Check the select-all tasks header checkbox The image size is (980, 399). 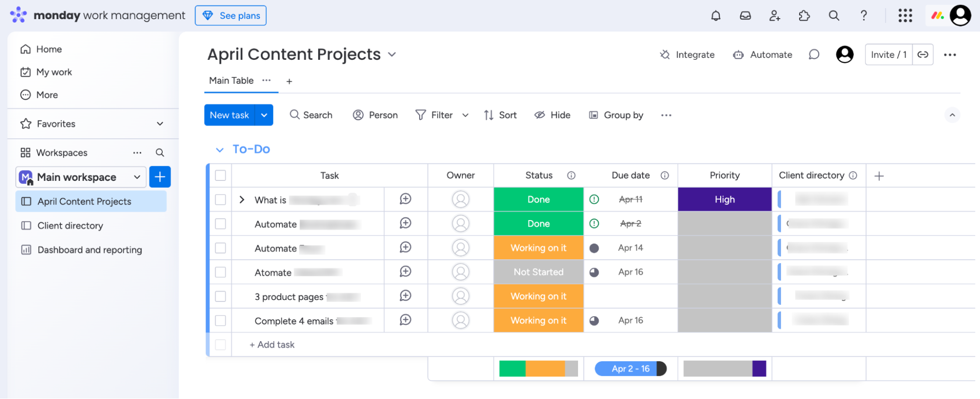(x=221, y=175)
